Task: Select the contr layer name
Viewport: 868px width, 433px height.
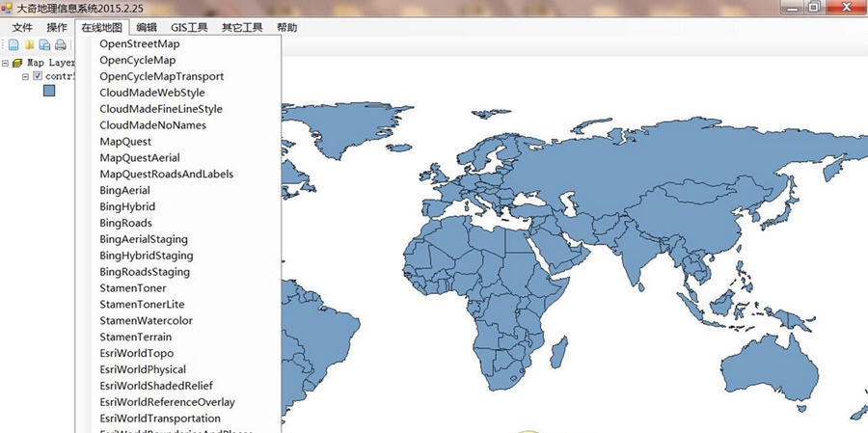Action: (60, 76)
